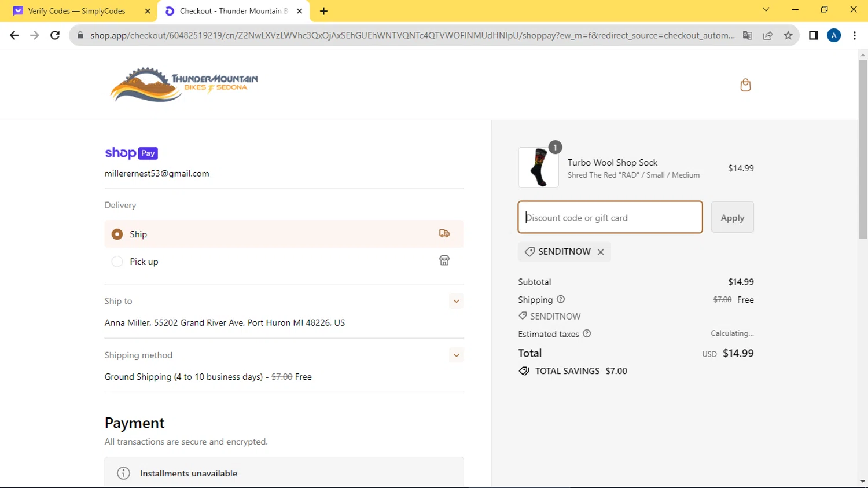868x488 pixels.
Task: Click the Shipping help question icon
Action: [561, 299]
